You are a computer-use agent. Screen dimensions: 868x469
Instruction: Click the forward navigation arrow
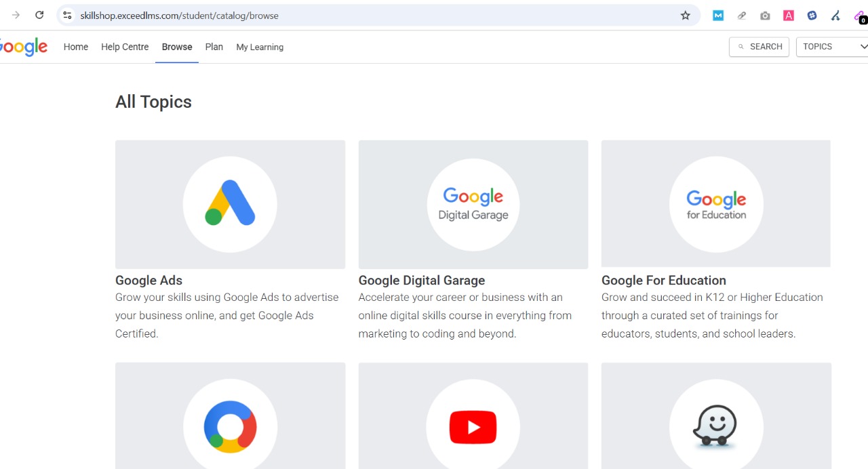point(15,15)
